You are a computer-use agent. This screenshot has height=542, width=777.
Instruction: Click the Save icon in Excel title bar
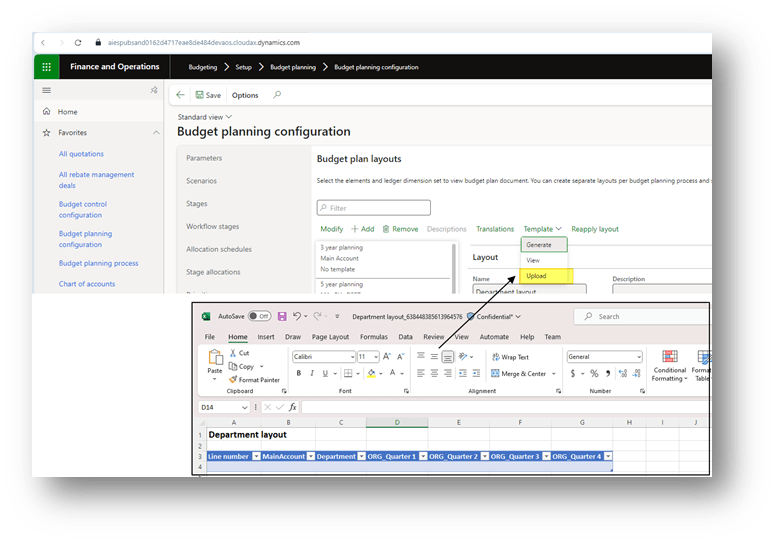point(282,316)
